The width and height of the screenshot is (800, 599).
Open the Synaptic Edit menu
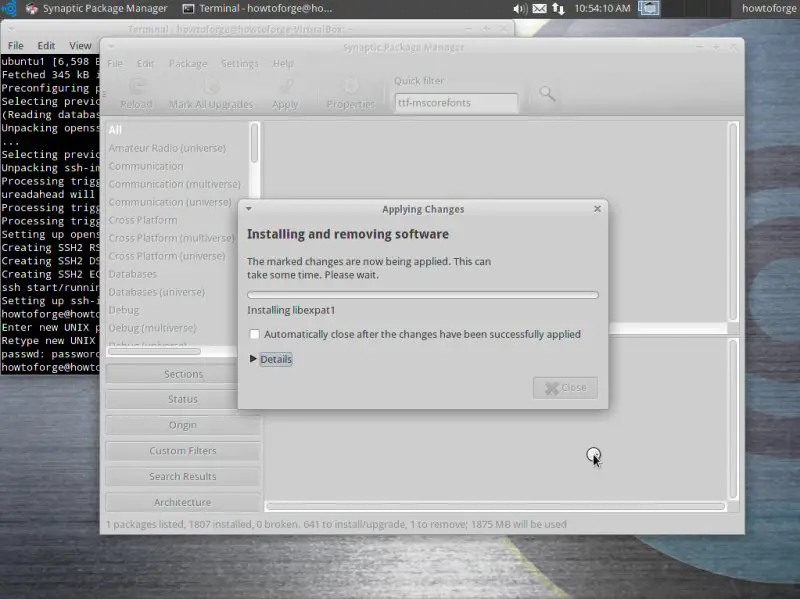pos(145,63)
